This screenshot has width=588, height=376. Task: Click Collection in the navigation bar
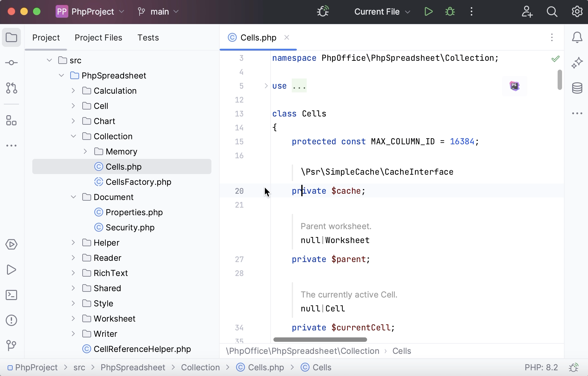(200, 367)
